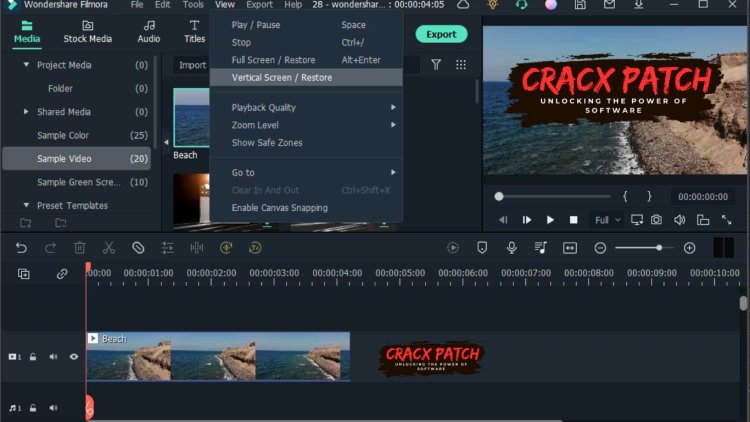Click the Delete trash can icon
The width and height of the screenshot is (750, 422).
coord(79,248)
